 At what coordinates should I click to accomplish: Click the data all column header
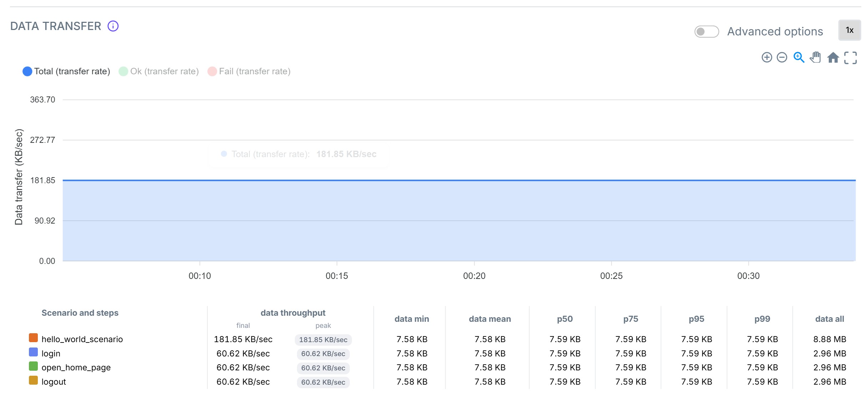tap(829, 319)
